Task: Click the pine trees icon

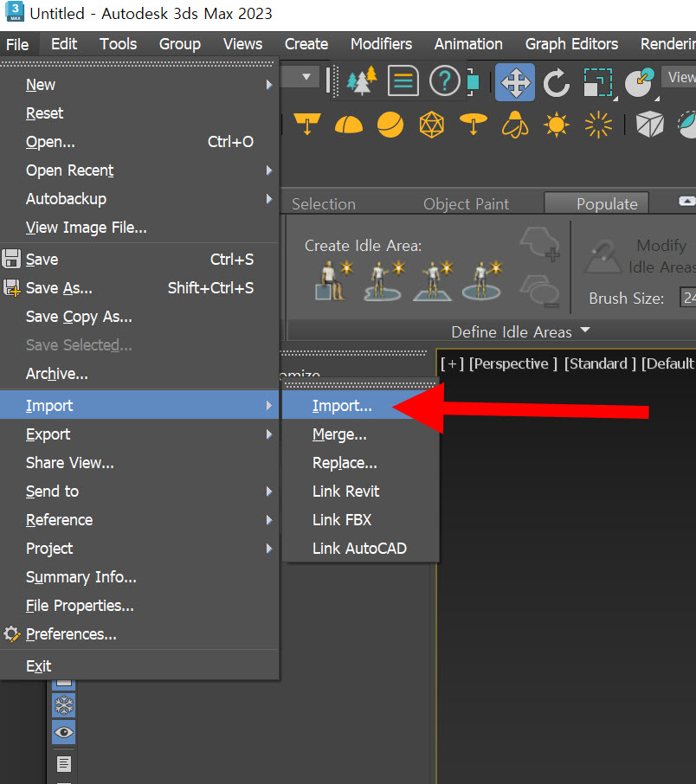Action: [x=361, y=81]
